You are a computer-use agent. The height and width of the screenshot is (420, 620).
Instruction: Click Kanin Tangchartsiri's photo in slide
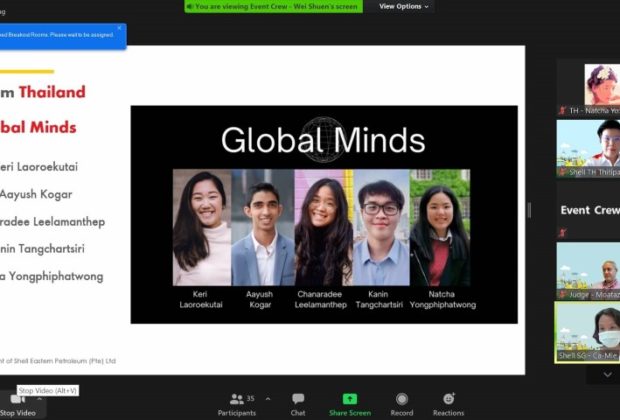[382, 227]
